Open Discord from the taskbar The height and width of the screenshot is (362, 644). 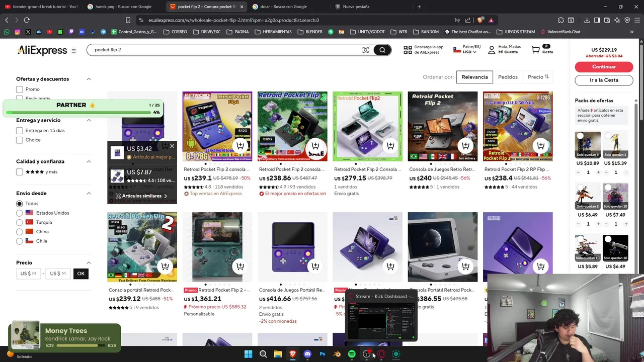coord(307,354)
